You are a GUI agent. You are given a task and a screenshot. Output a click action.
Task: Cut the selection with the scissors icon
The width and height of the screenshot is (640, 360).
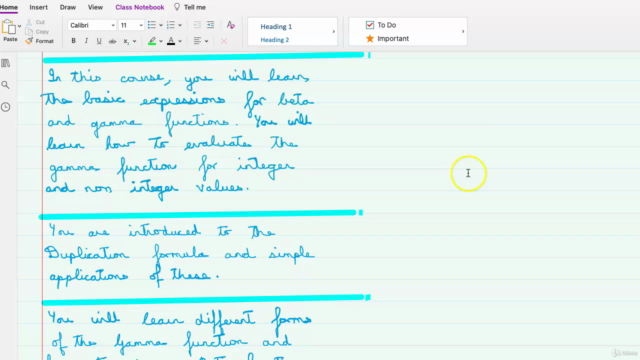click(x=29, y=22)
